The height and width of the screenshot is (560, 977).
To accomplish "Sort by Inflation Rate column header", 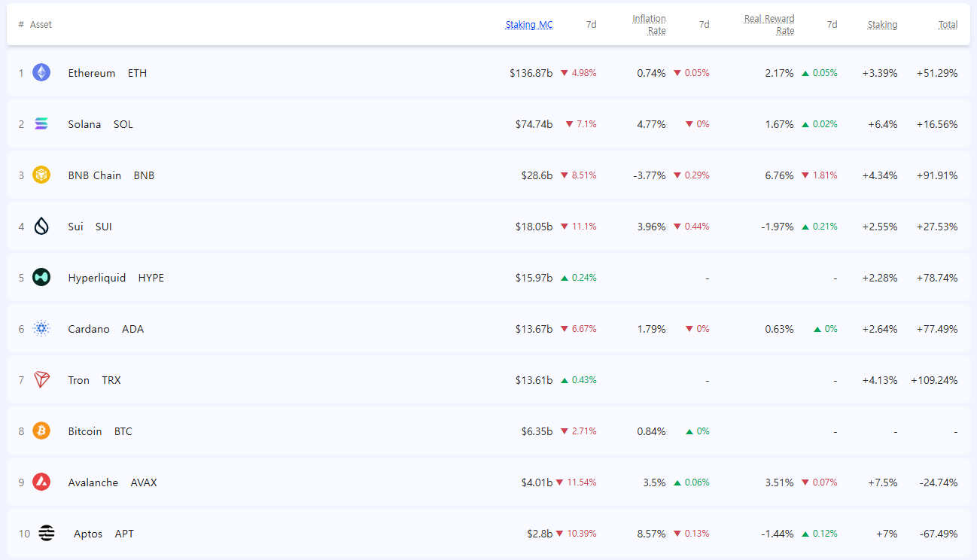I will [x=649, y=25].
